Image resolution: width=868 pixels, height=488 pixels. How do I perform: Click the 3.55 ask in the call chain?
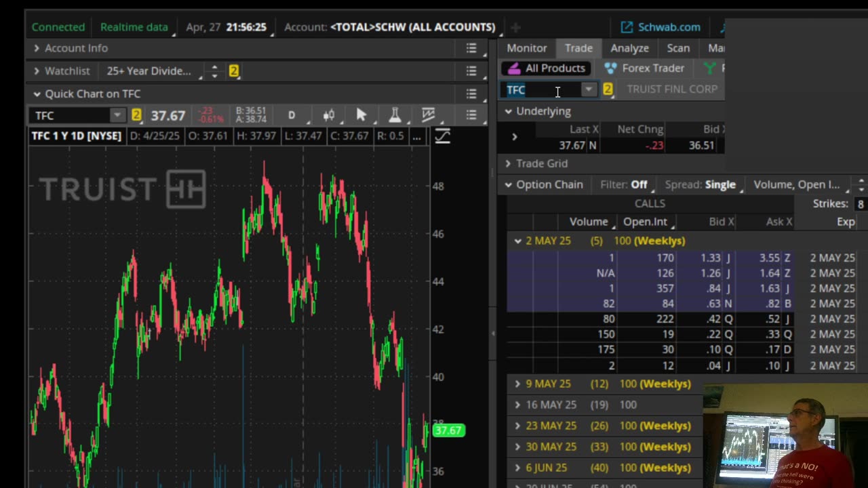click(769, 258)
